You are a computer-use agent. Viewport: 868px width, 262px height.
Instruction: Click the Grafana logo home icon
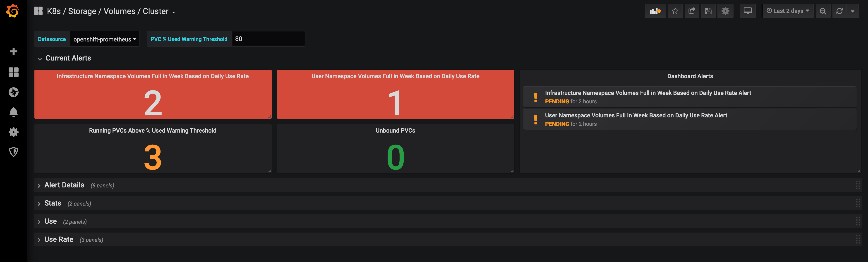pyautogui.click(x=12, y=11)
